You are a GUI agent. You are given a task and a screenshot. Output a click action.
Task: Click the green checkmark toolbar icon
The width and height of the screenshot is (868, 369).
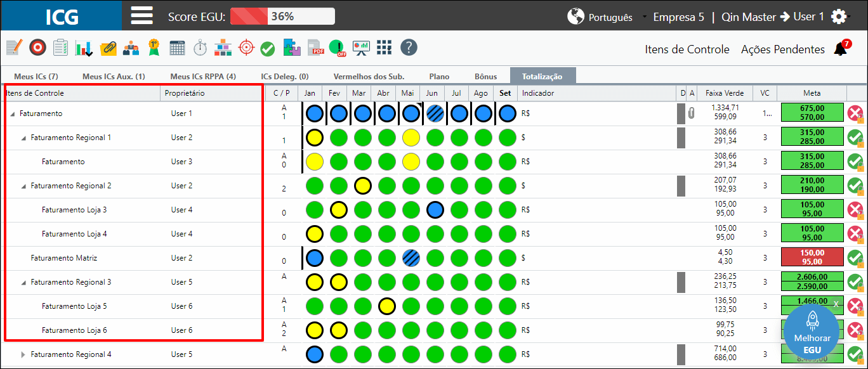pyautogui.click(x=268, y=48)
